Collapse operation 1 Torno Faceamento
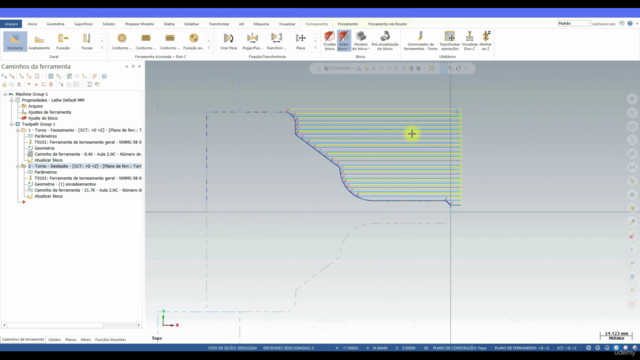 [18, 130]
